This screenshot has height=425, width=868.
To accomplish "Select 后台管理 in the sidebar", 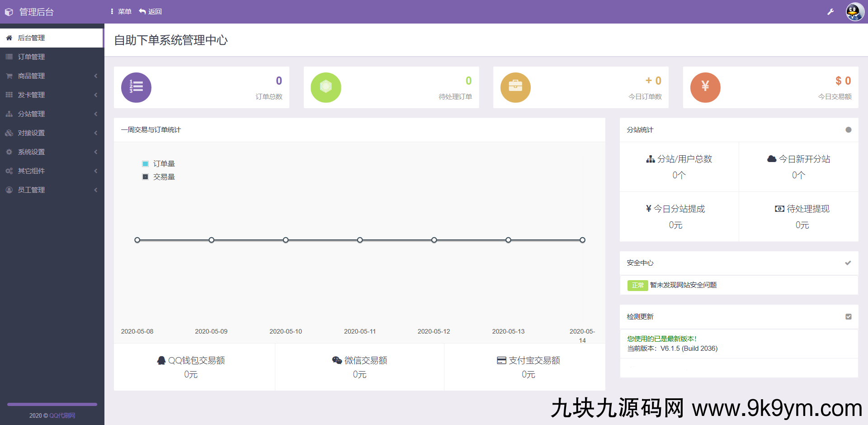I will click(32, 38).
